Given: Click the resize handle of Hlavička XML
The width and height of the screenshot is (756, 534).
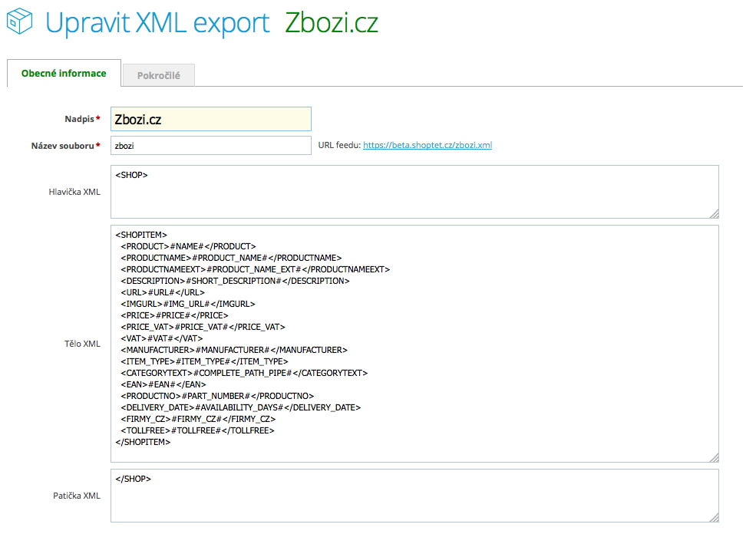Looking at the screenshot, I should pos(714,213).
